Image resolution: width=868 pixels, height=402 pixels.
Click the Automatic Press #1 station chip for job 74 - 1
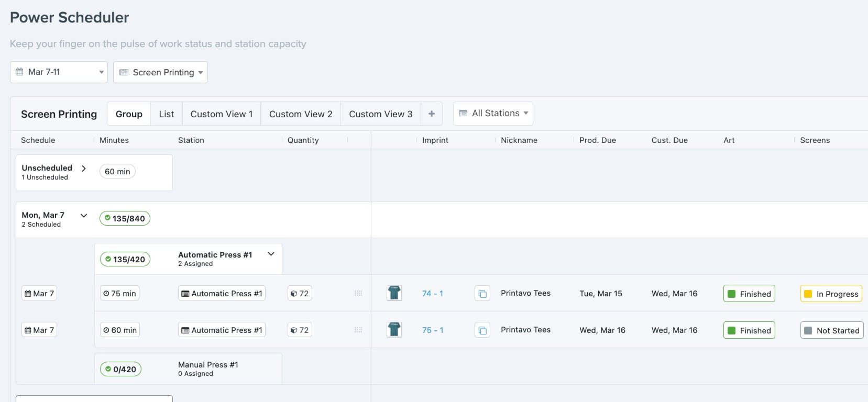pyautogui.click(x=222, y=294)
